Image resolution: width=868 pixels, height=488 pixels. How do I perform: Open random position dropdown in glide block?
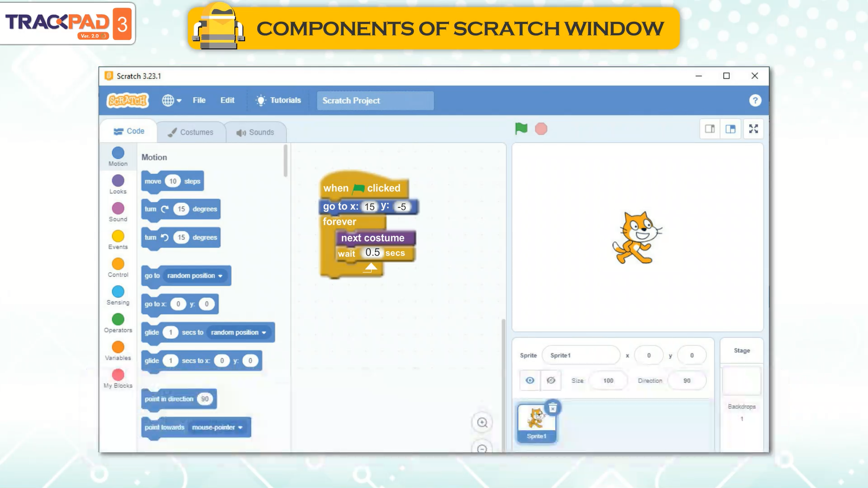click(x=239, y=332)
